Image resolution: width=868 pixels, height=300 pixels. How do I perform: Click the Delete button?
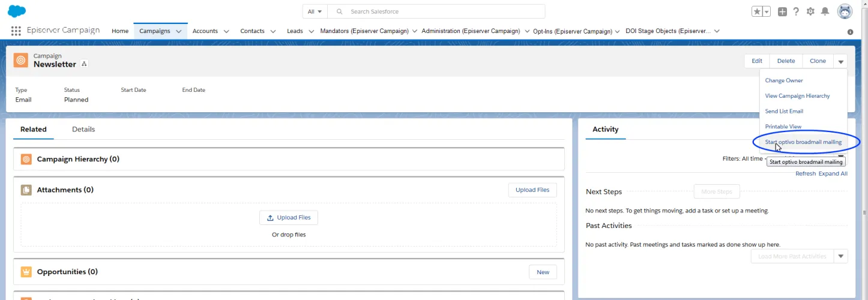click(786, 61)
